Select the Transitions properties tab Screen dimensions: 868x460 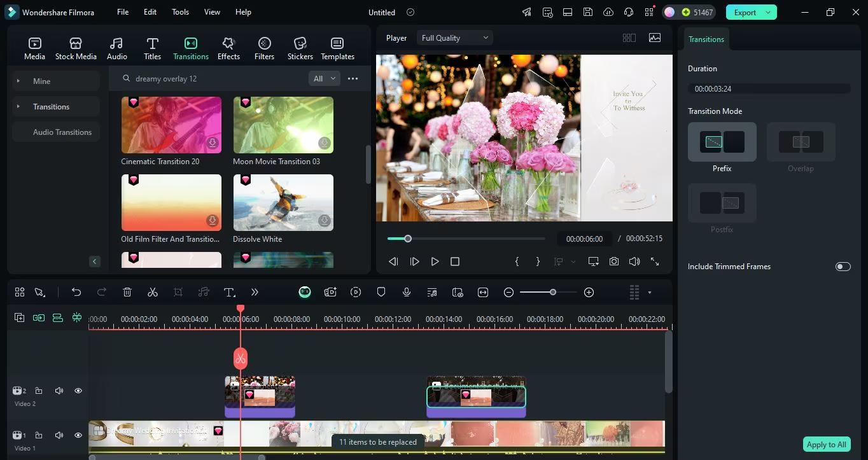pos(706,39)
